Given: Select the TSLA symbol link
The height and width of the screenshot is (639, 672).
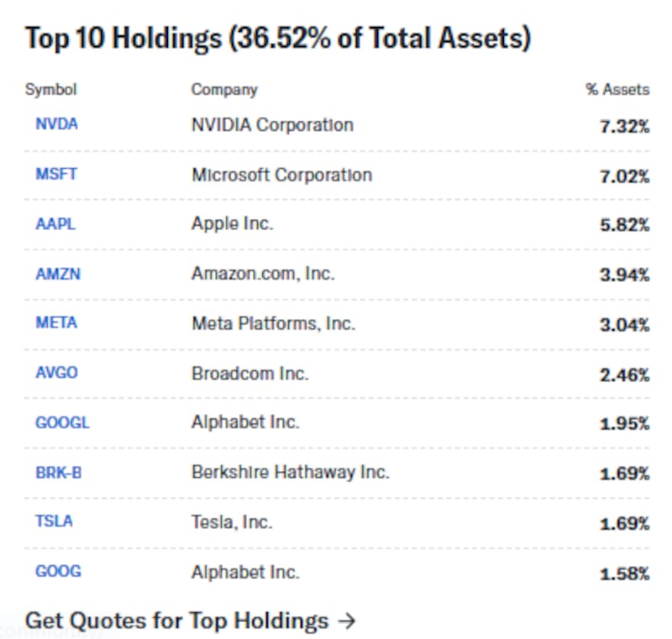Looking at the screenshot, I should [x=54, y=521].
